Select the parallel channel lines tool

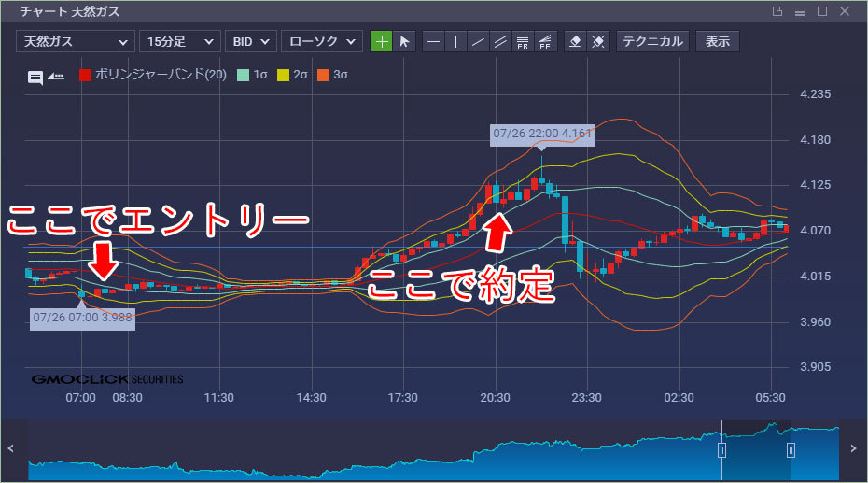pos(500,41)
